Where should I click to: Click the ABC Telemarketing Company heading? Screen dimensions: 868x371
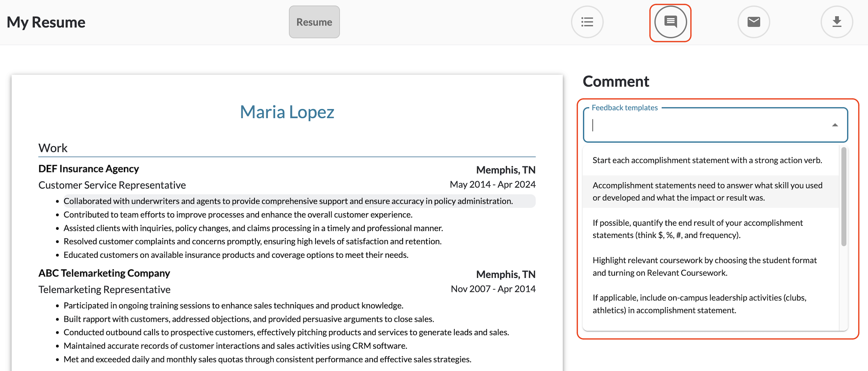tap(104, 273)
